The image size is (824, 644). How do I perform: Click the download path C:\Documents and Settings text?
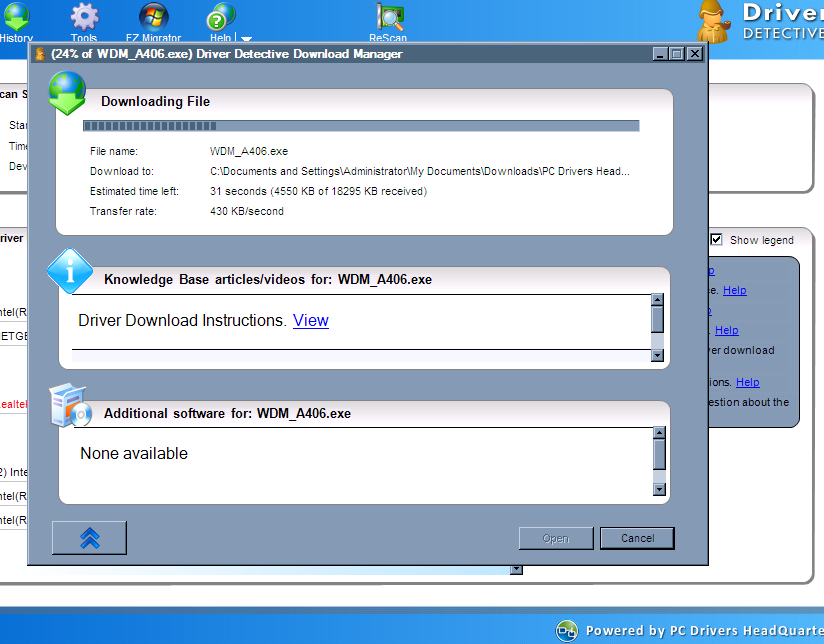[x=420, y=171]
